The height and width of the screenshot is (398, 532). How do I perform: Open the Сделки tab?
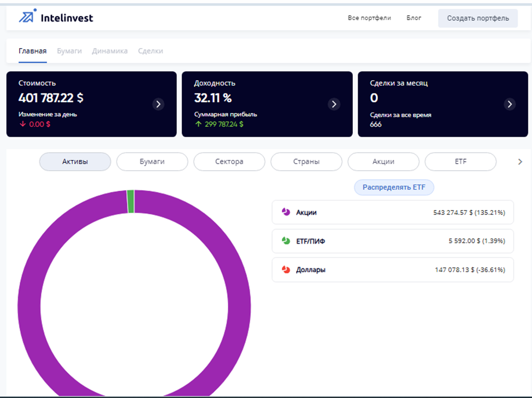tap(150, 51)
